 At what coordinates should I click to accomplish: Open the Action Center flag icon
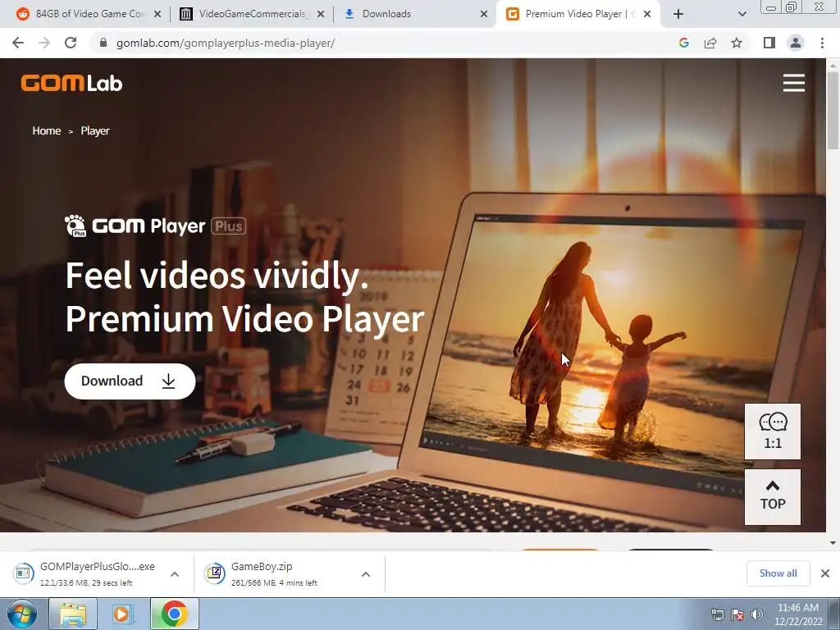point(737,614)
